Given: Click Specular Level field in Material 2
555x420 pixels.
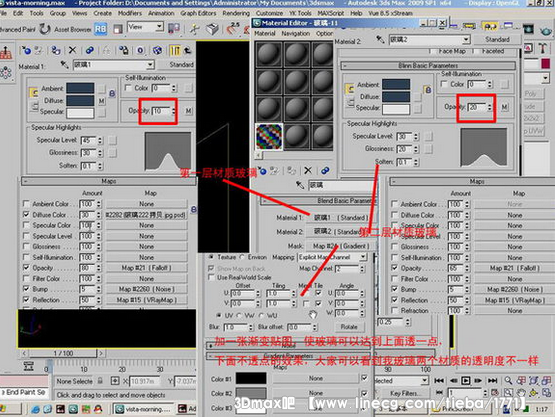Looking at the screenshot, I should [405, 136].
